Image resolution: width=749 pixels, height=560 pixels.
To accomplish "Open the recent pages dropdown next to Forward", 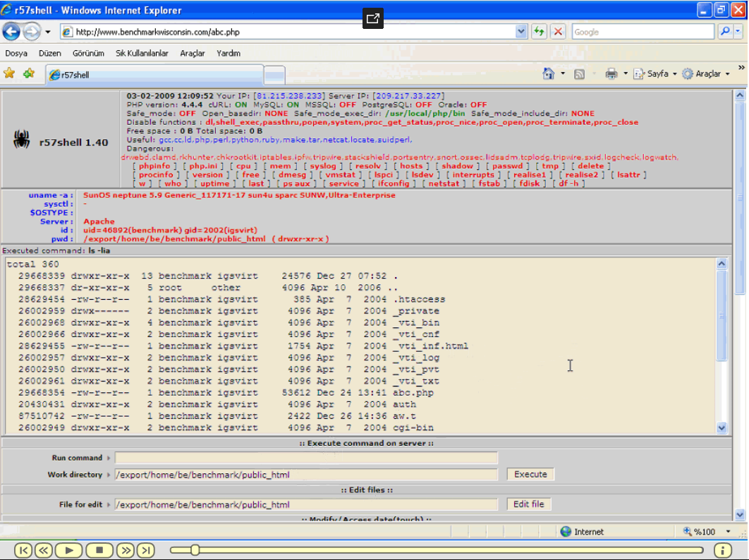I will tap(48, 32).
